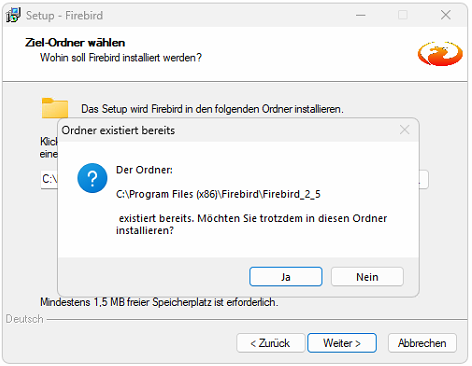Focus the destination path input field
This screenshot has height=366, width=472.
click(x=49, y=179)
